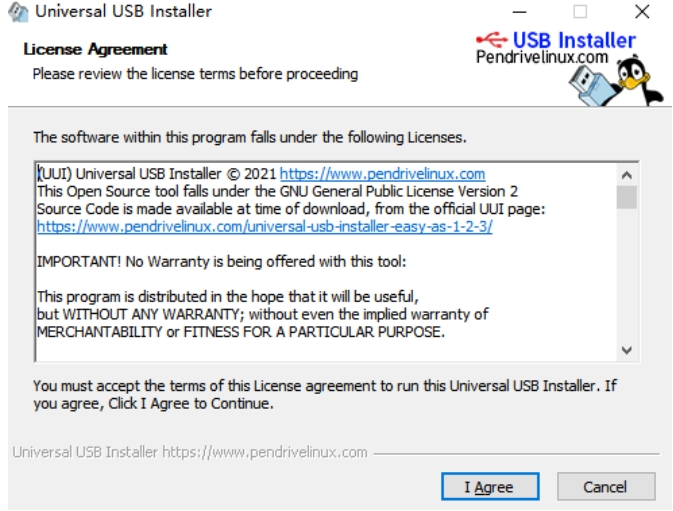Click the empty scrollbar track below the thumb

click(x=627, y=275)
